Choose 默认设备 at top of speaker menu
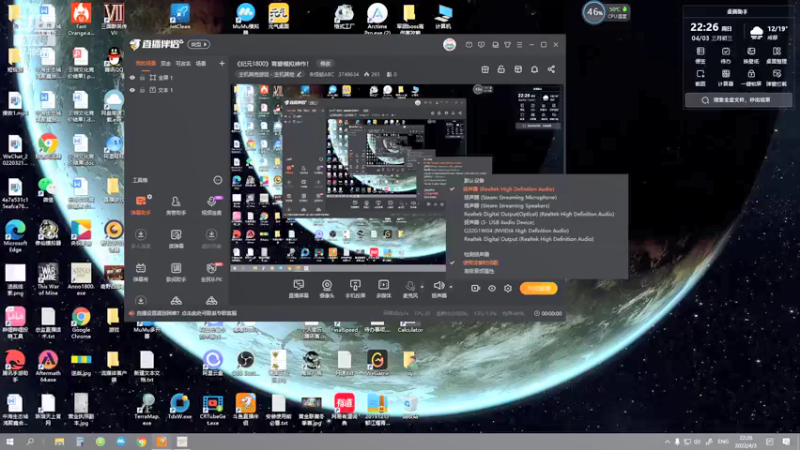The image size is (800, 450). pos(474,181)
